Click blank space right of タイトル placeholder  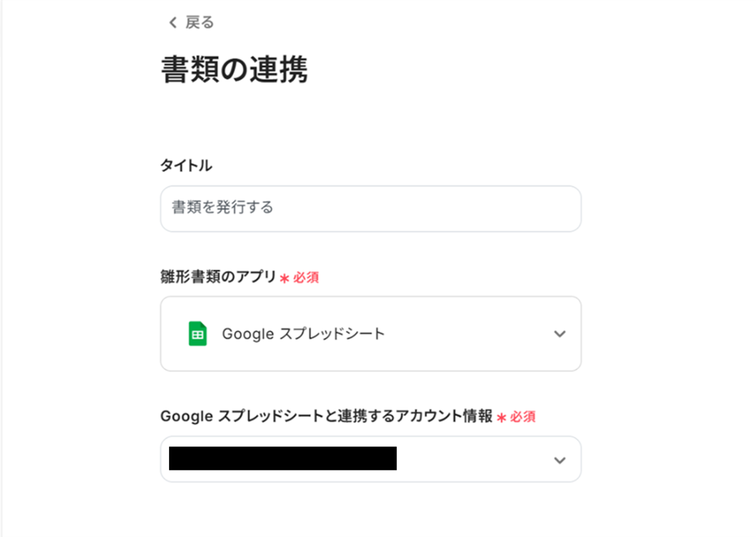point(425,208)
